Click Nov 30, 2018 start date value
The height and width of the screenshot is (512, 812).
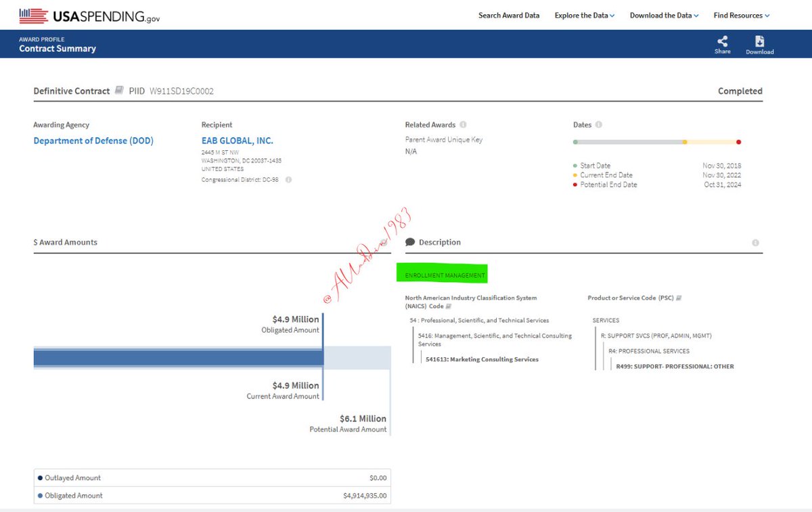[721, 166]
